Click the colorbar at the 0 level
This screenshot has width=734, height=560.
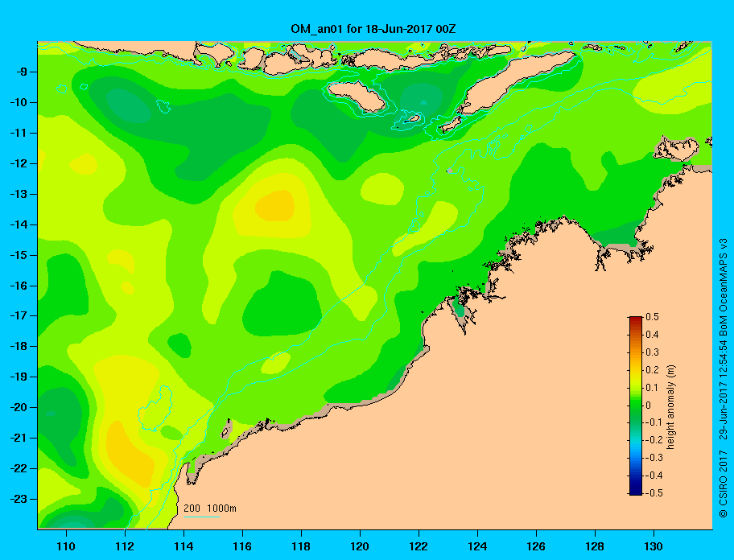[x=636, y=406]
